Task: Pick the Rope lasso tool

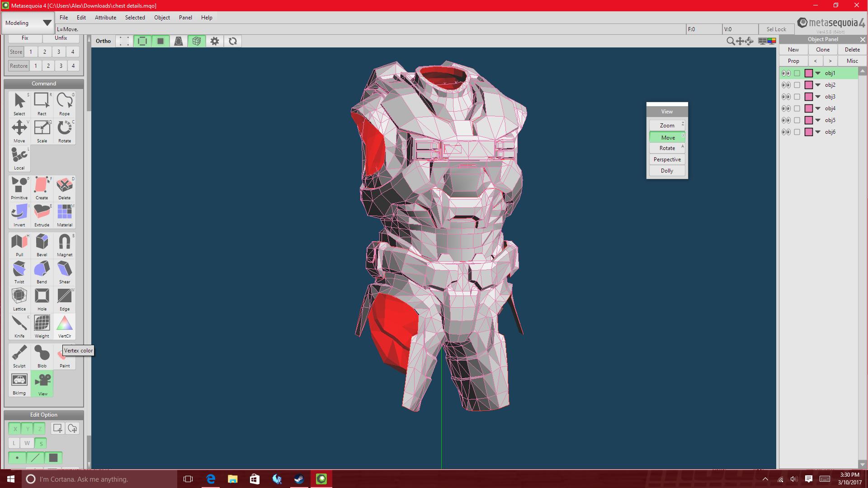Action: [65, 104]
